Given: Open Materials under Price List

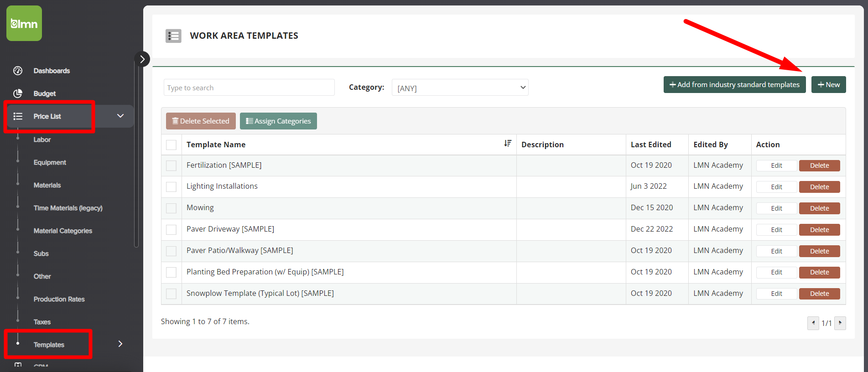Looking at the screenshot, I should click(x=47, y=185).
